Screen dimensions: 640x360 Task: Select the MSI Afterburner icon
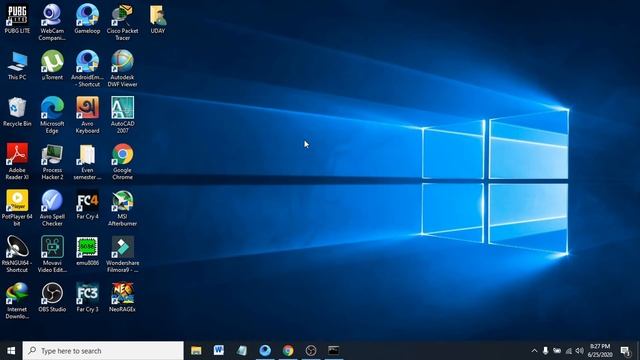click(x=122, y=208)
